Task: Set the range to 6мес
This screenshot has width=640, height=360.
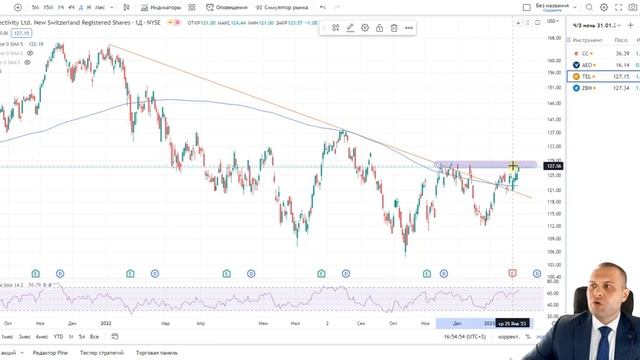Action: point(42,337)
